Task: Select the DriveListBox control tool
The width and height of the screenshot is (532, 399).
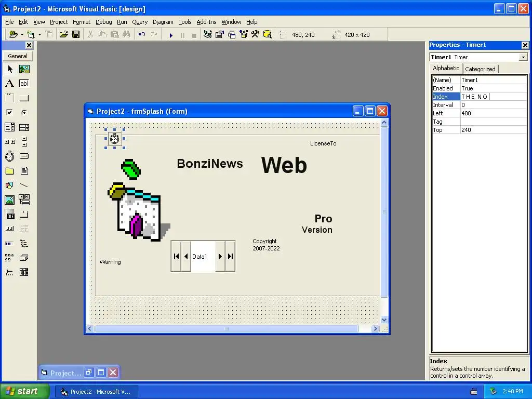Action: click(24, 156)
